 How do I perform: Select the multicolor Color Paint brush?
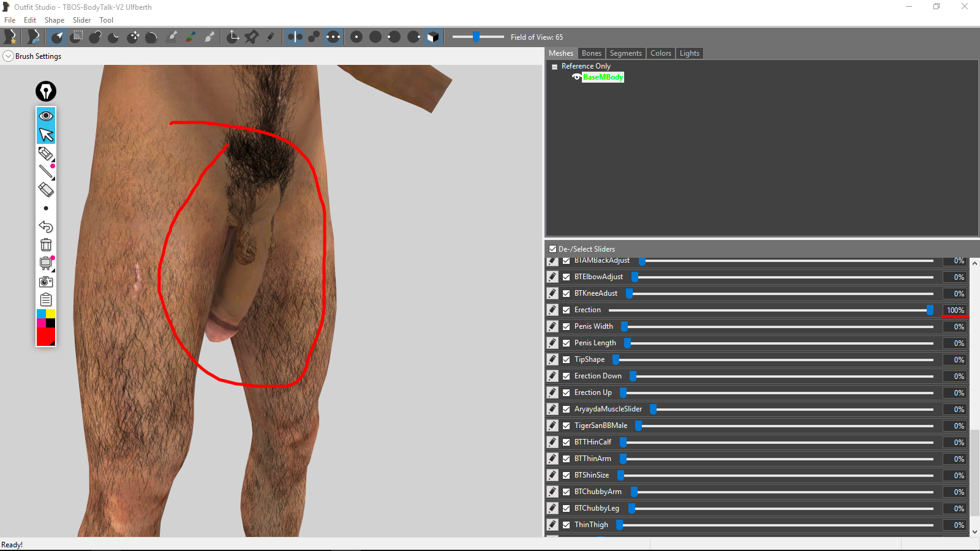(x=190, y=37)
